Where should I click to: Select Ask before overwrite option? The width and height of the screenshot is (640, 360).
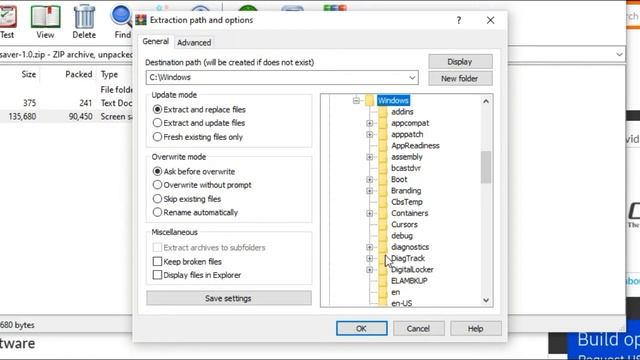pos(157,171)
